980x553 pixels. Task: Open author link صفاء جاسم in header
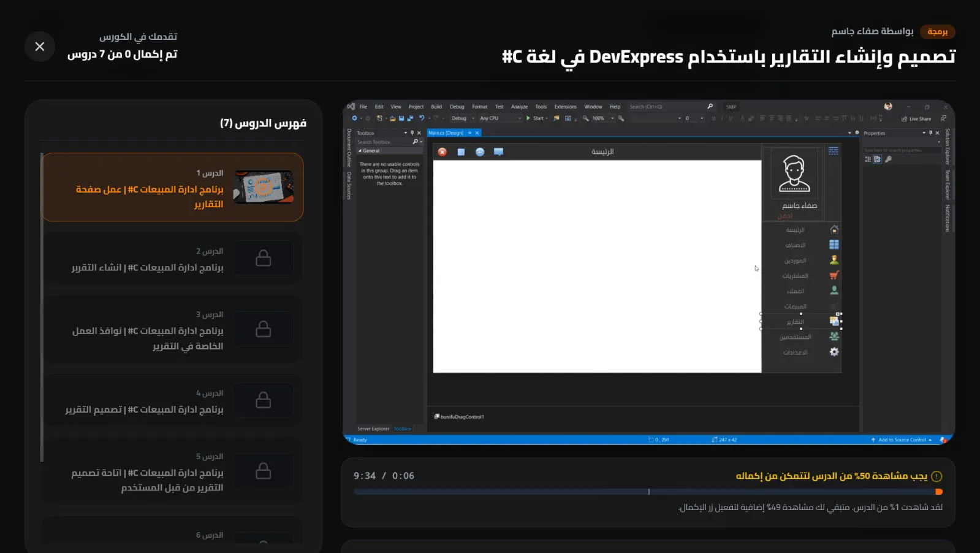[x=856, y=31]
